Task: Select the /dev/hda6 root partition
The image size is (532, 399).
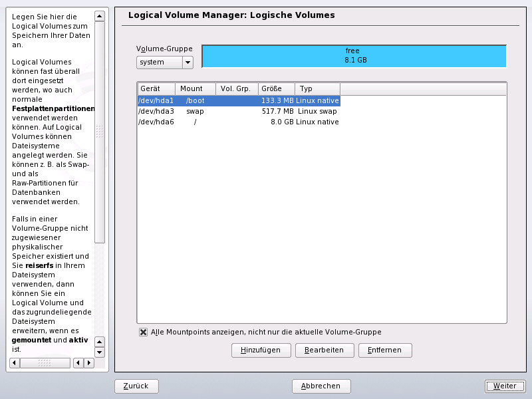Action: [199, 122]
